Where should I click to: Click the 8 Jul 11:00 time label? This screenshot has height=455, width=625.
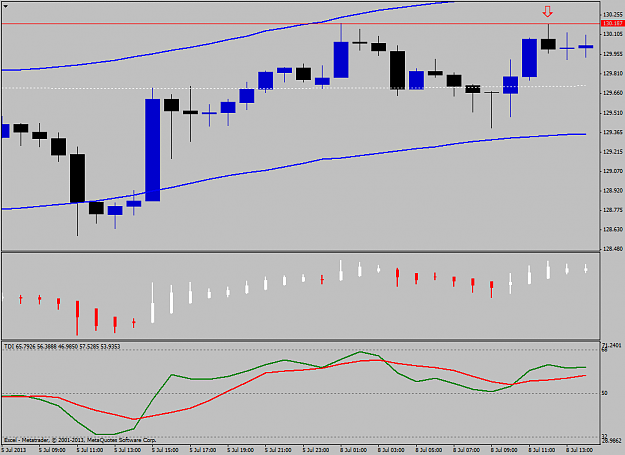click(x=542, y=450)
